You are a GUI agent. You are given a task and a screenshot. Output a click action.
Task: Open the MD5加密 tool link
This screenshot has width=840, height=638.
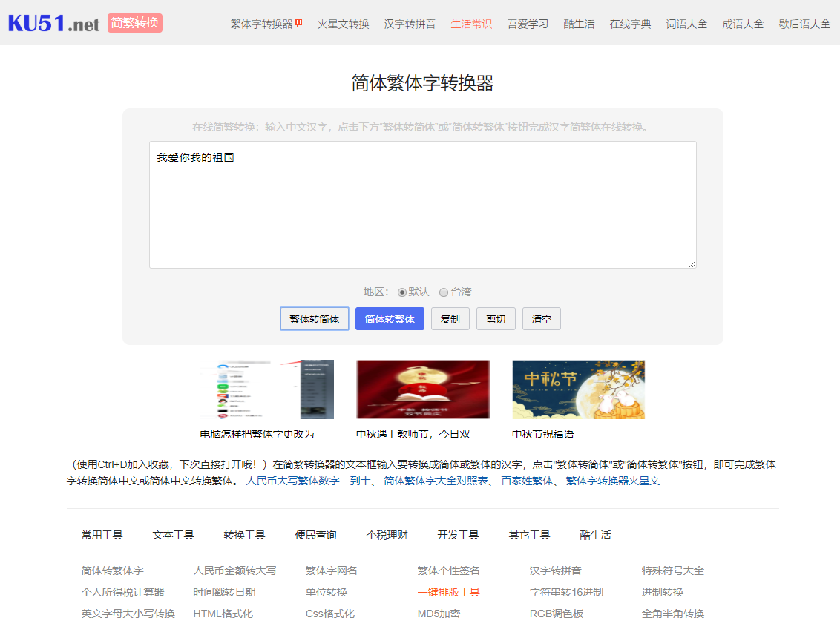click(x=439, y=614)
